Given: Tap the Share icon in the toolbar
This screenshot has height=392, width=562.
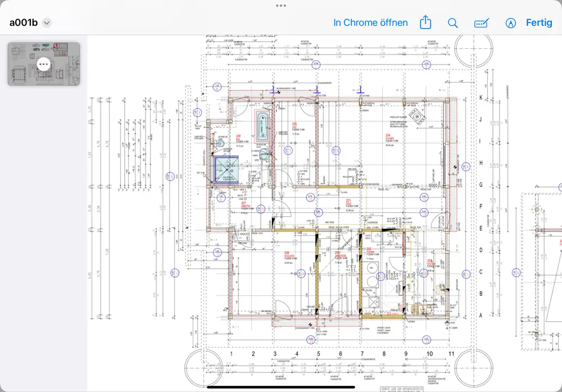Looking at the screenshot, I should pyautogui.click(x=425, y=23).
